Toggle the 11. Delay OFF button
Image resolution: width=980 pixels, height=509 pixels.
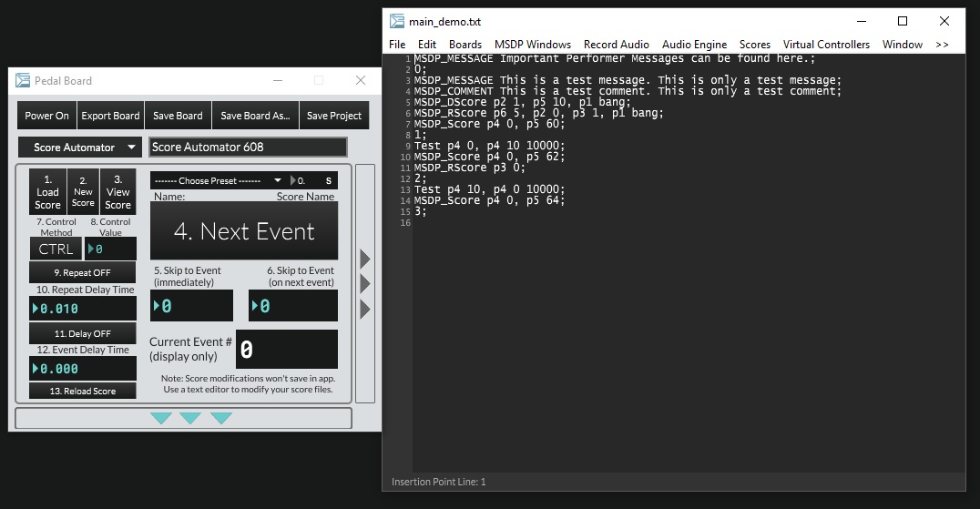[x=82, y=333]
